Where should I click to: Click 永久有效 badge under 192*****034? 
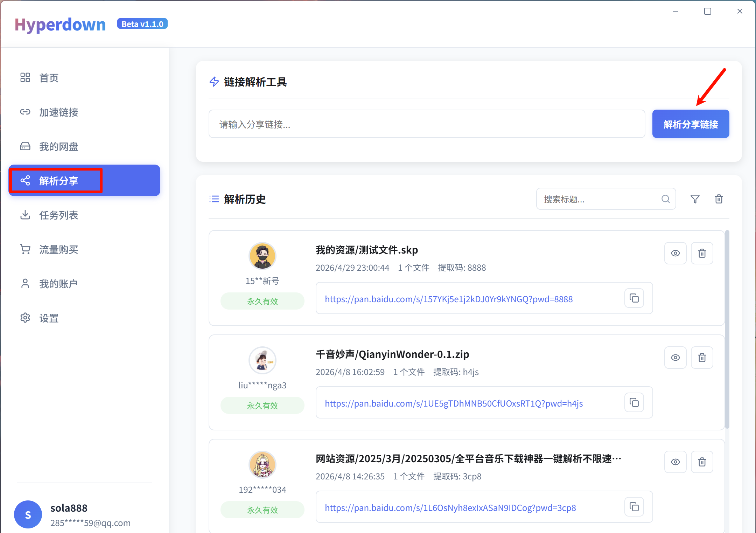click(x=262, y=510)
